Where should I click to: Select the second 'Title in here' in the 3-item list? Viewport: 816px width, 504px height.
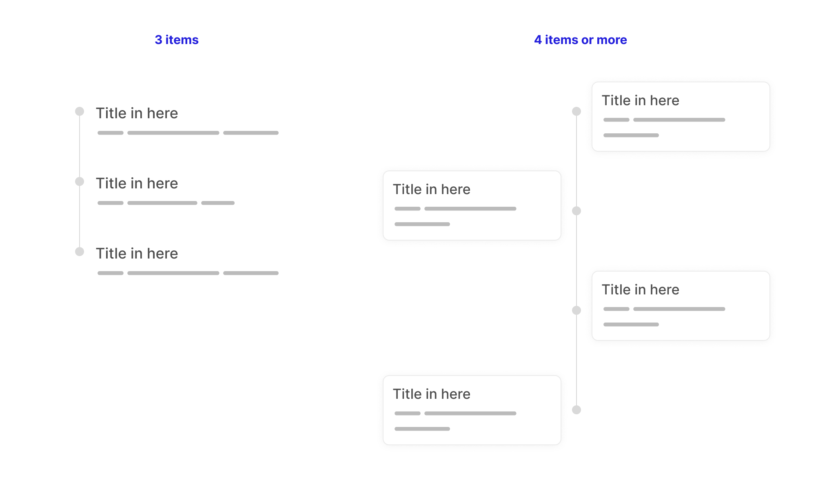[137, 183]
